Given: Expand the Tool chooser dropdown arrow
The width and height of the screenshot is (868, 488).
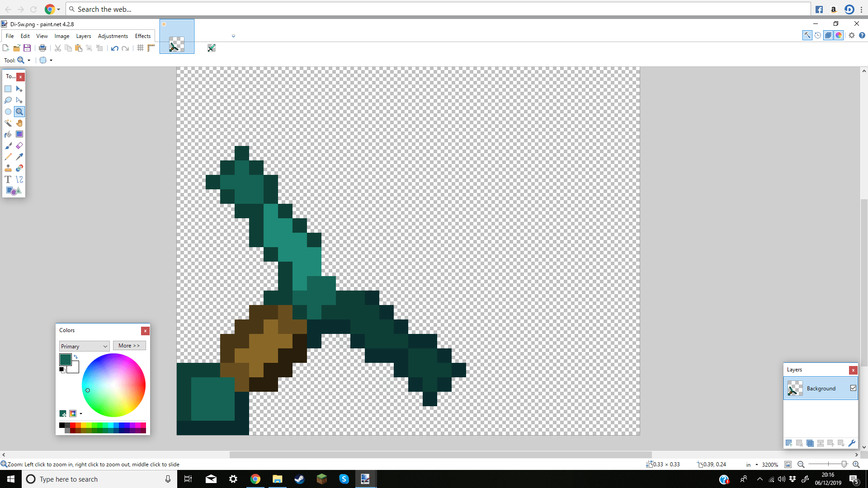Looking at the screenshot, I should [x=29, y=60].
